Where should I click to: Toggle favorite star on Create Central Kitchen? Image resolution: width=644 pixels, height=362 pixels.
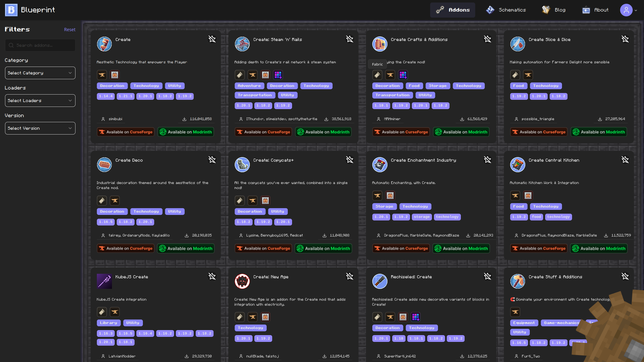click(x=625, y=160)
